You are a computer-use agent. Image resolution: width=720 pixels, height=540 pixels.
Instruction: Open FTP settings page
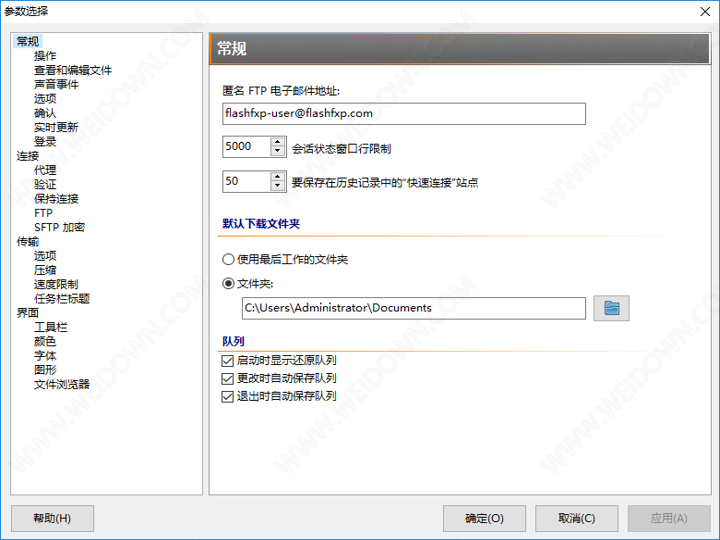tap(43, 213)
